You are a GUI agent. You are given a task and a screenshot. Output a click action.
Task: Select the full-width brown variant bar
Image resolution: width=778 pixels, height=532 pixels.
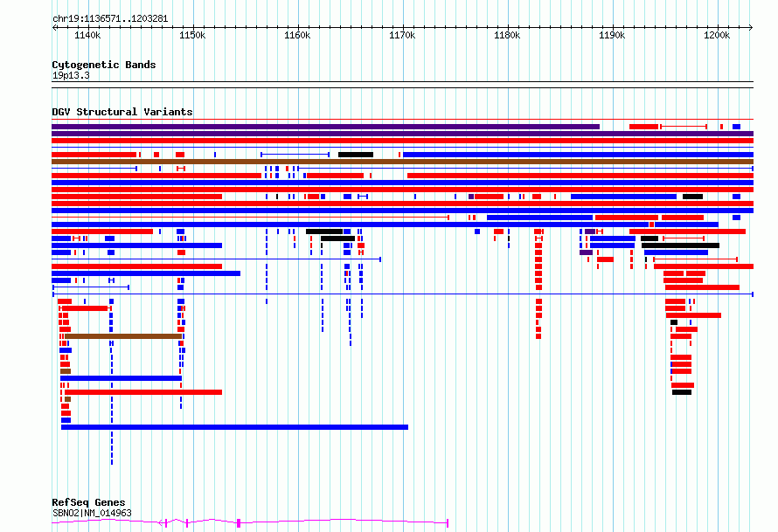[402, 162]
